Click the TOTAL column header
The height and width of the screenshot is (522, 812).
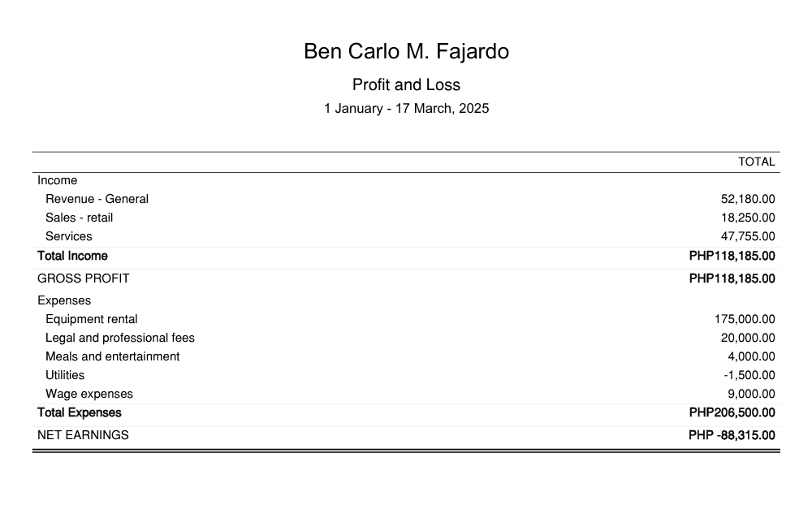tap(757, 162)
